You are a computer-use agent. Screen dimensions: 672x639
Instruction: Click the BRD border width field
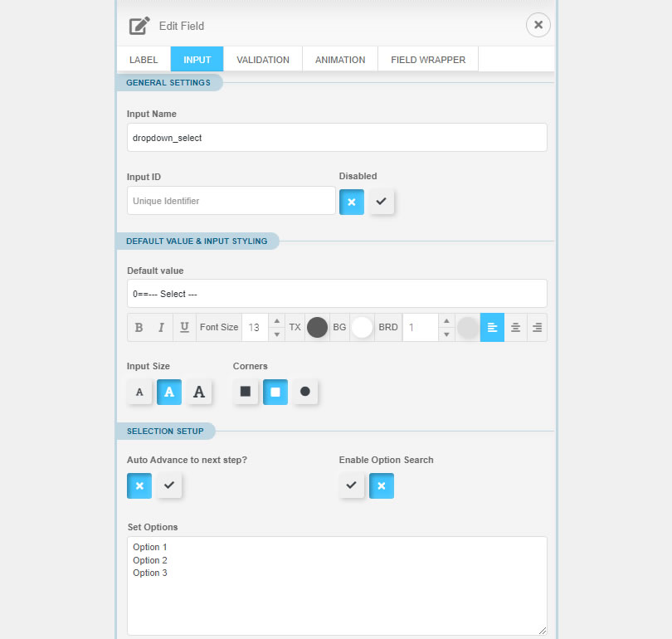click(x=420, y=328)
